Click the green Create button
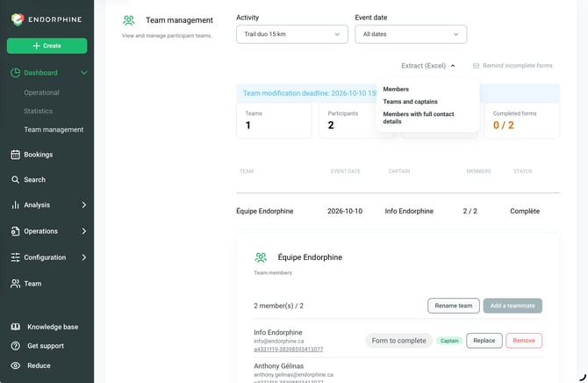The width and height of the screenshot is (588, 383). pos(47,46)
